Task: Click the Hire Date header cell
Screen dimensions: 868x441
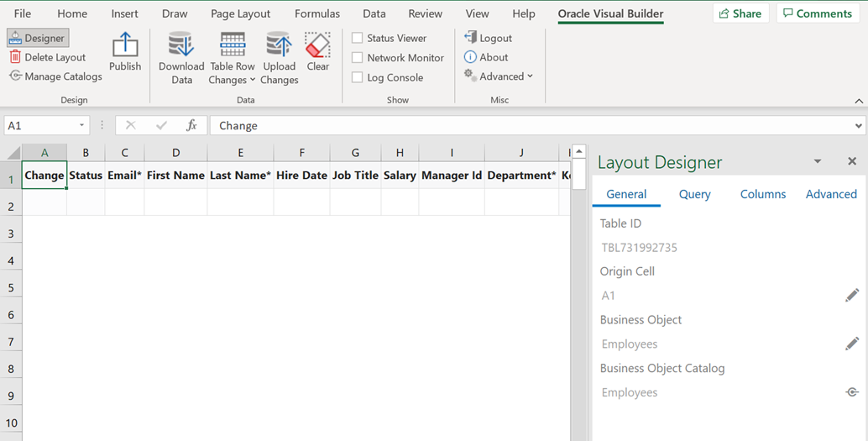Action: (301, 175)
